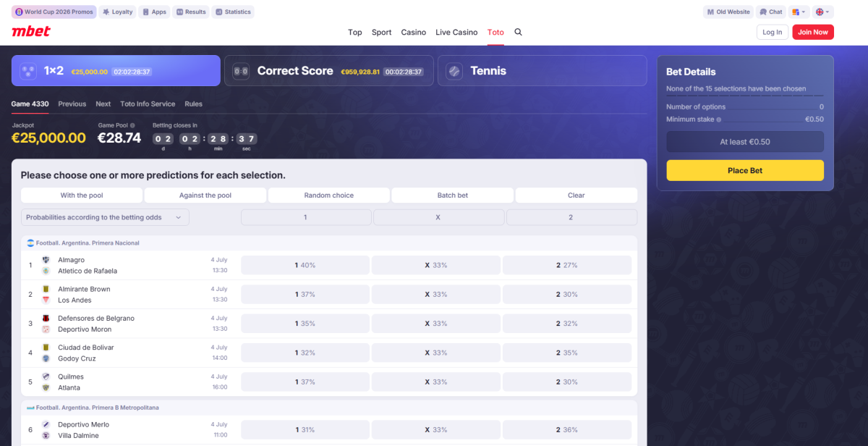The image size is (868, 446).
Task: Open the Results page
Action: point(191,12)
